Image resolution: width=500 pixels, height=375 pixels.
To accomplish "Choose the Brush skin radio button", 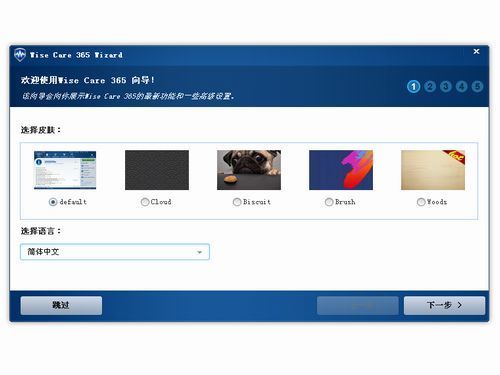I will tap(329, 202).
